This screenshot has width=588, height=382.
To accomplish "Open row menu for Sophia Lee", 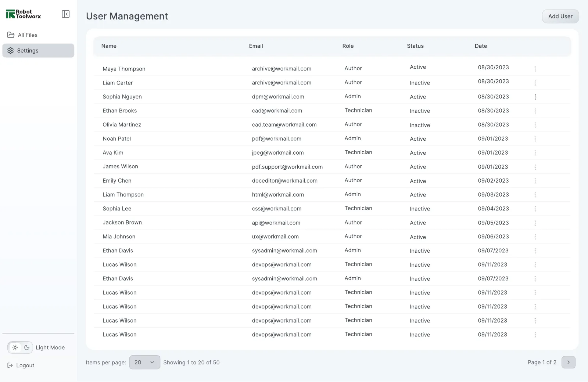I will [x=535, y=209].
